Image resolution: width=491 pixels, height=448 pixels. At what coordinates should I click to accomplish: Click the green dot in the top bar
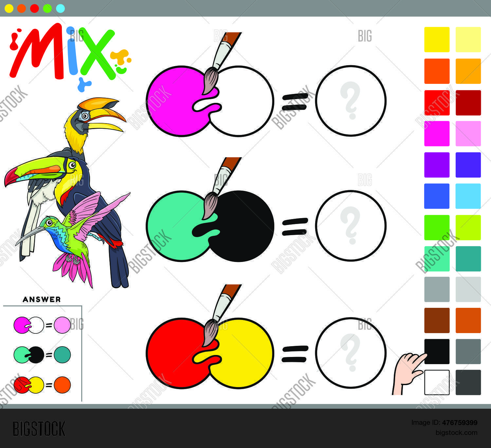tap(47, 9)
